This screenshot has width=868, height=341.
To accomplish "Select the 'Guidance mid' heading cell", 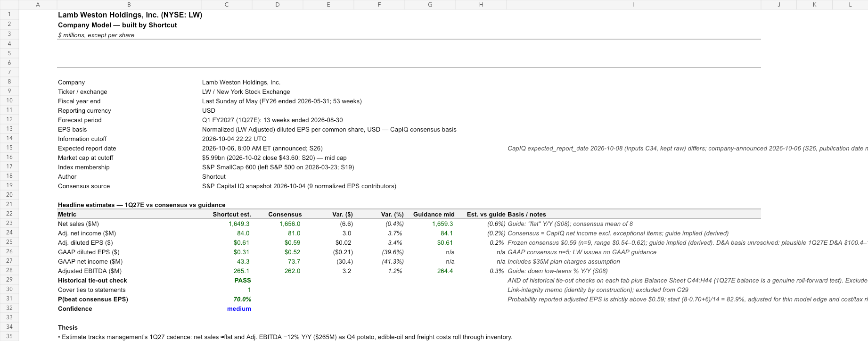I will click(434, 215).
